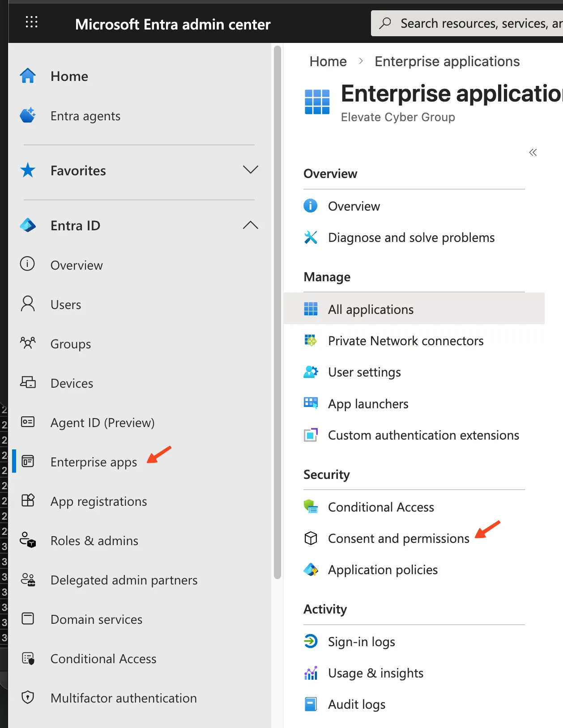Open the app launcher waffle icon

coord(31,22)
